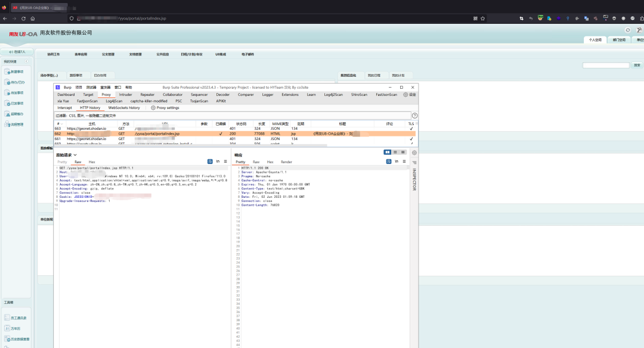644x348 pixels.
Task: Switch to tabbed combined layout icon
Action: [x=403, y=153]
